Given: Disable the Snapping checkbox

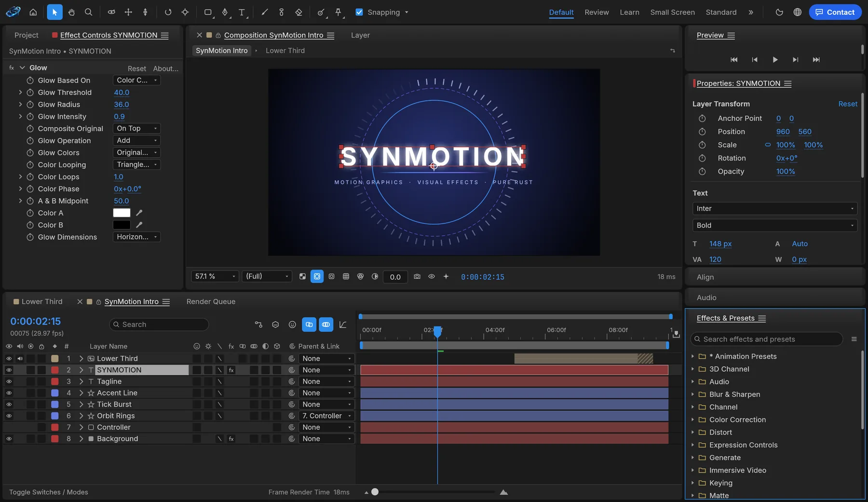Looking at the screenshot, I should click(359, 12).
